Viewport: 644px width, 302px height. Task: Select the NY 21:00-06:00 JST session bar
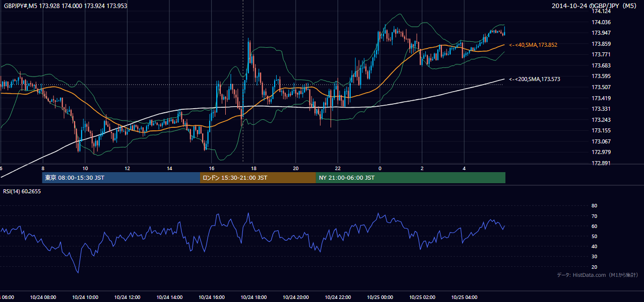(x=411, y=178)
